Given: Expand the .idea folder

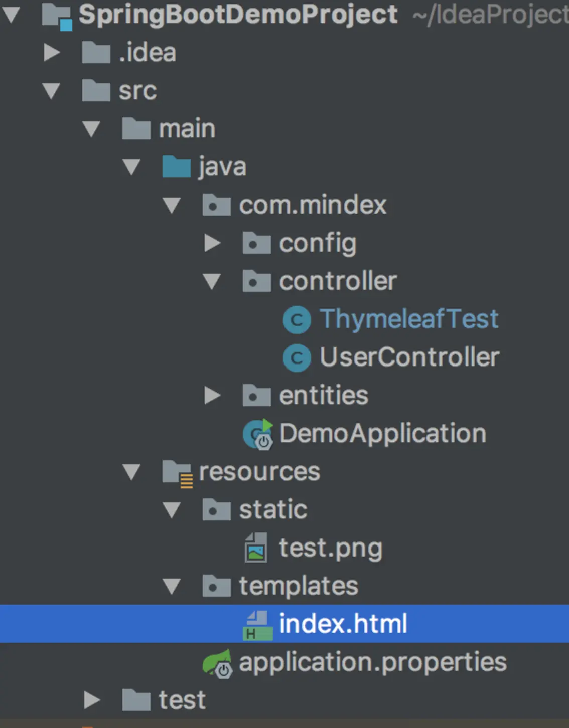Looking at the screenshot, I should point(52,53).
